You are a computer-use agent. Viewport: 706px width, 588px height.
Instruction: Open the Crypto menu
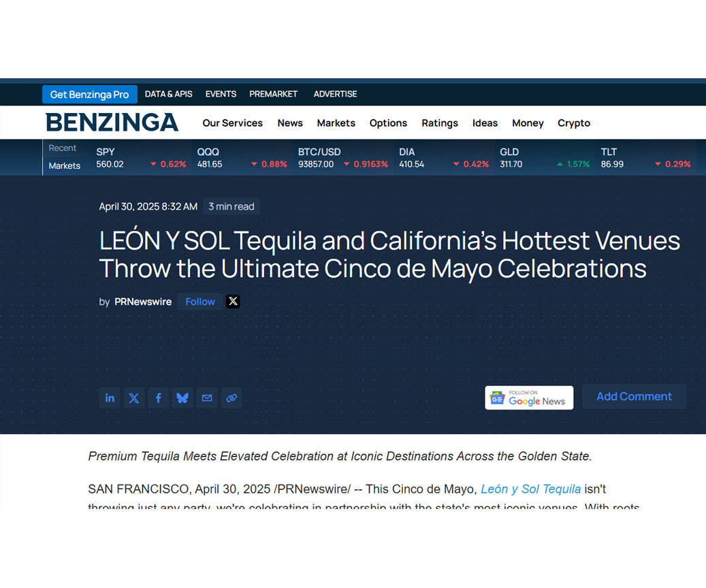(574, 123)
